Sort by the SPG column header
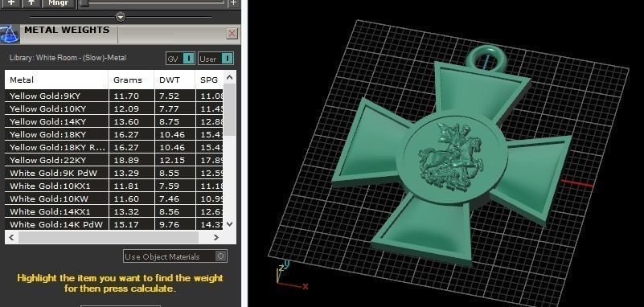644x307 pixels. (x=210, y=80)
